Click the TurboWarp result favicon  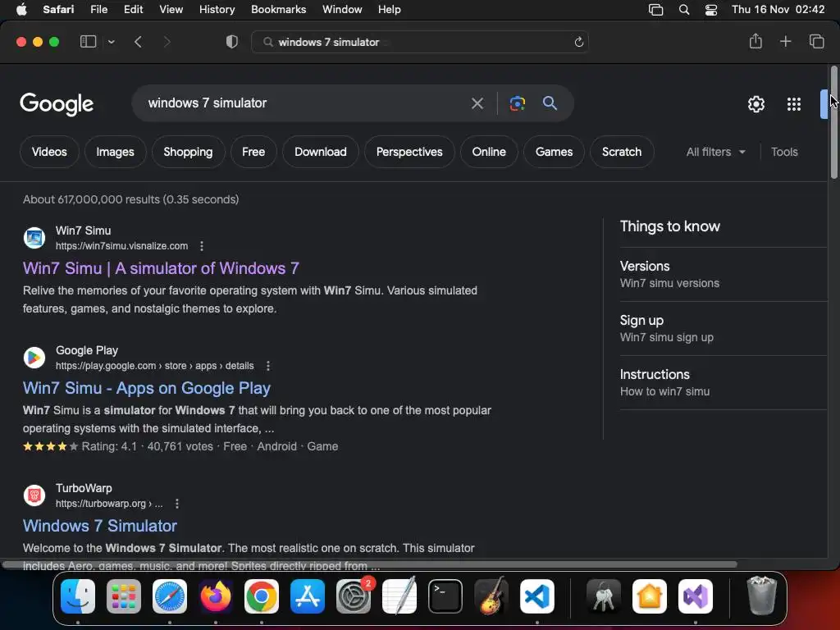click(34, 495)
